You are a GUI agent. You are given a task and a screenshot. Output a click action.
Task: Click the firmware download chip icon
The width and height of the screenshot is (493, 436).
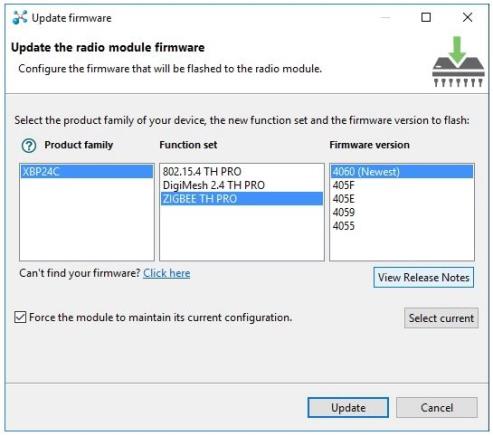[x=458, y=62]
